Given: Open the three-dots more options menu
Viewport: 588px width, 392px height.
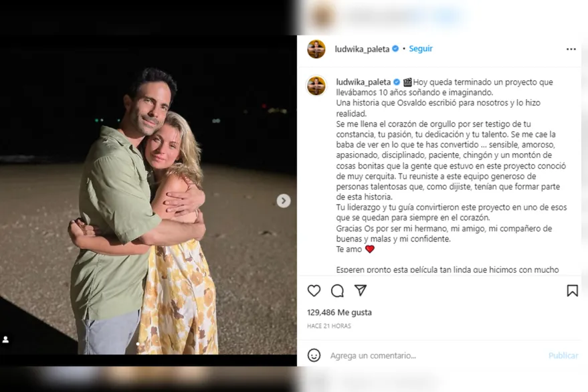Looking at the screenshot, I should (571, 49).
